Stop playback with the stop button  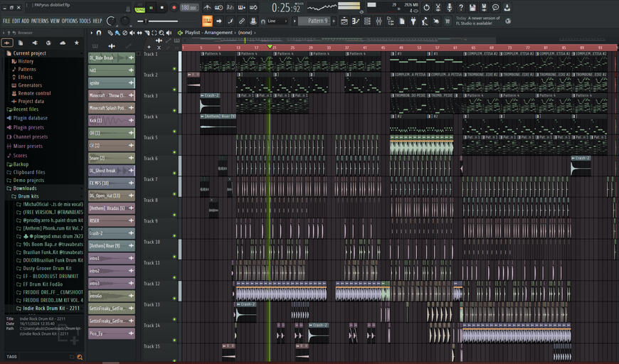(x=162, y=8)
